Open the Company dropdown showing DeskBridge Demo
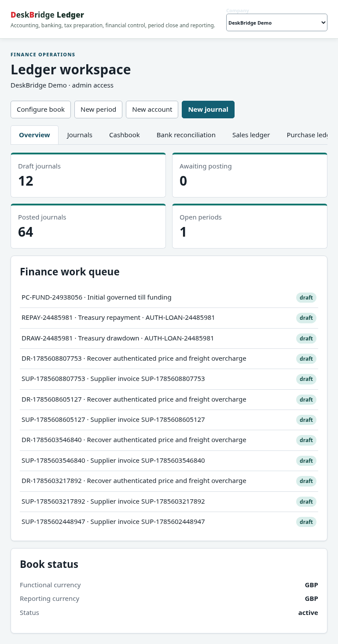Screen dimensions: 338x644 pyautogui.click(x=277, y=22)
